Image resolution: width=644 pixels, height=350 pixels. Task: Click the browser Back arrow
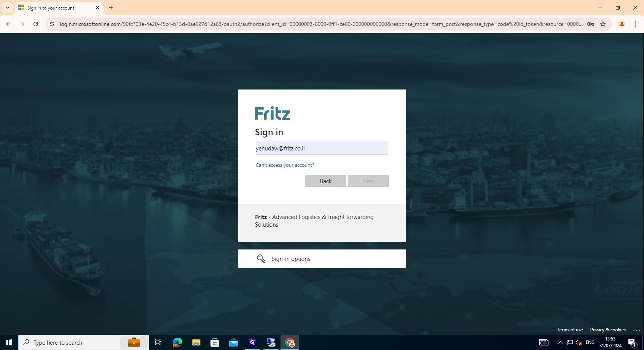(8, 24)
